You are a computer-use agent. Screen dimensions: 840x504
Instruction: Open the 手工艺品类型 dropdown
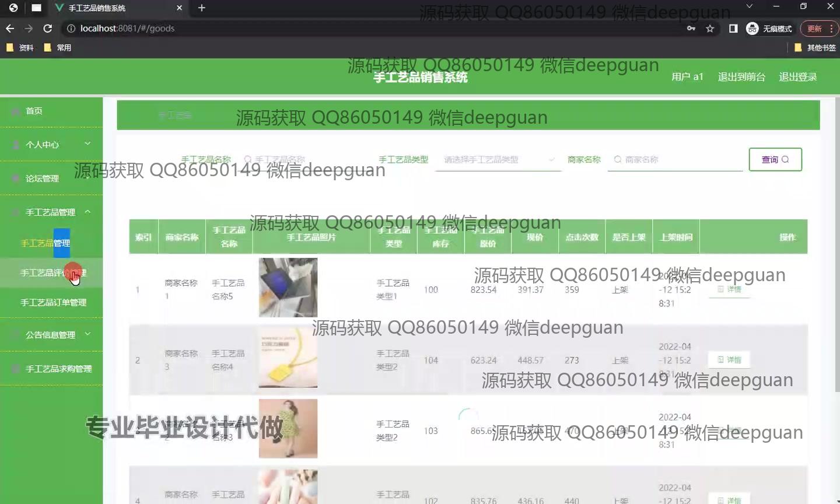pos(498,159)
